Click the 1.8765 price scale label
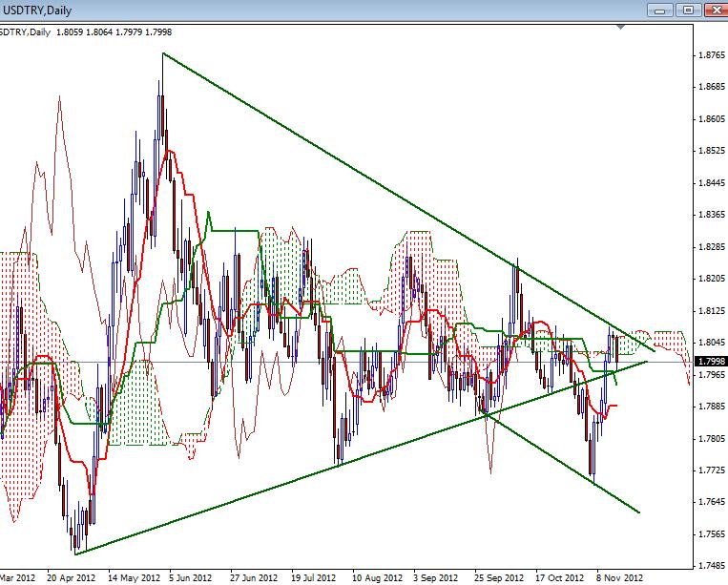Viewport: 728px width, 585px height. click(x=712, y=55)
